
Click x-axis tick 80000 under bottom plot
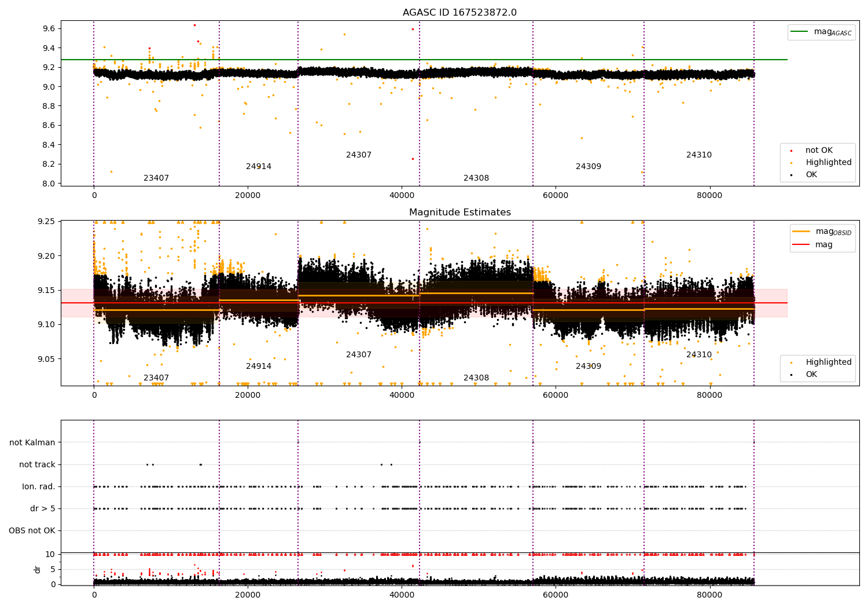tap(709, 595)
